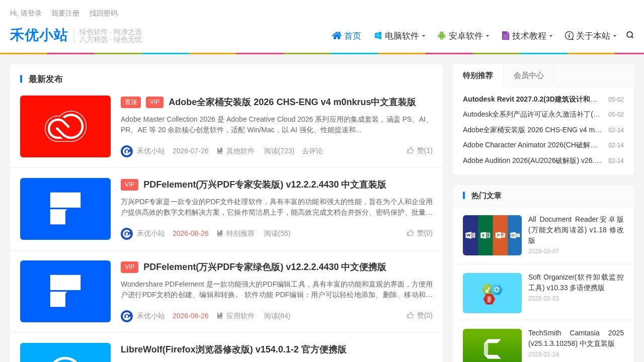Click date 2026-07-26 on Adobe post
The width and height of the screenshot is (644, 362).
coord(190,151)
